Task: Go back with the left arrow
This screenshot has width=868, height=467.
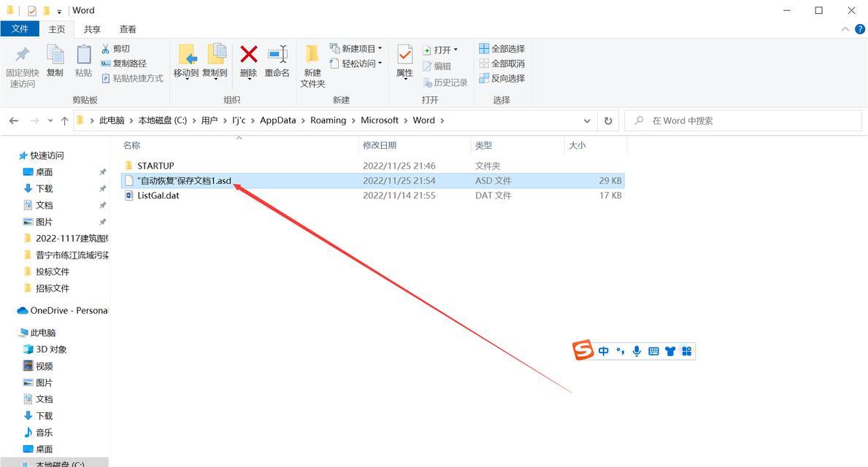Action: (x=14, y=120)
